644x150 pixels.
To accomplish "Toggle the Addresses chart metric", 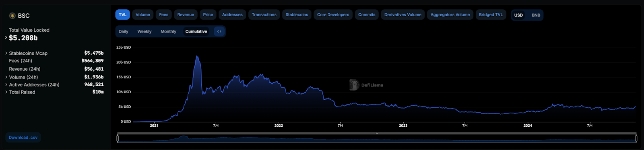I will tap(232, 14).
